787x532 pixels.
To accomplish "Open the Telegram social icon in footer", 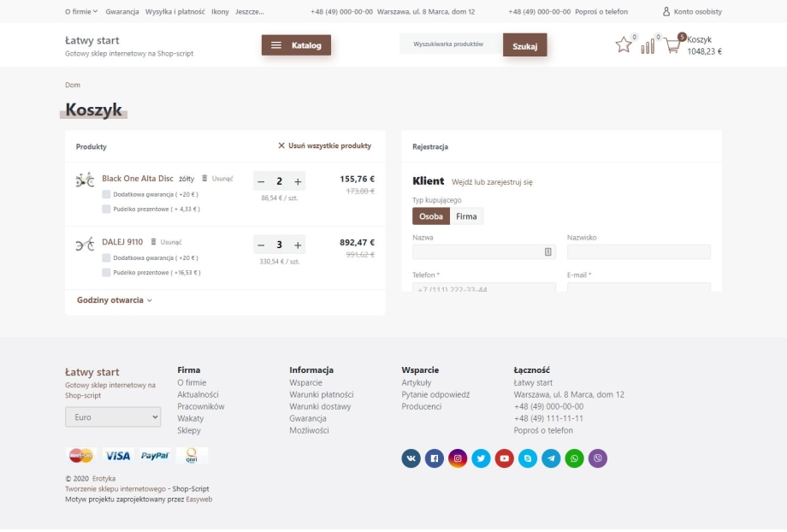I will tap(551, 458).
